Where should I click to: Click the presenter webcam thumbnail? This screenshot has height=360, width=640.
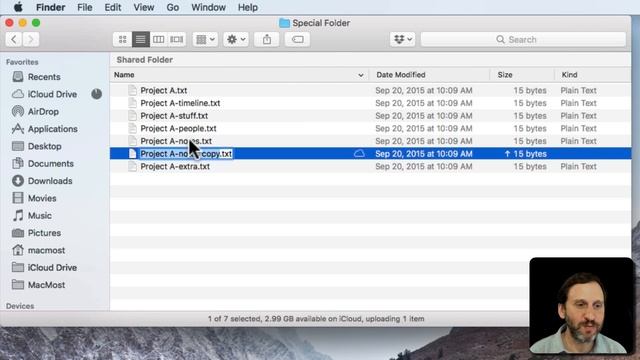581,305
